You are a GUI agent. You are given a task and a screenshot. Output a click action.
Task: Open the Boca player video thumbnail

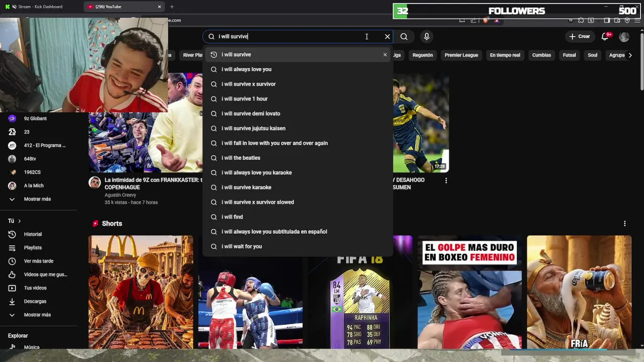point(421,123)
